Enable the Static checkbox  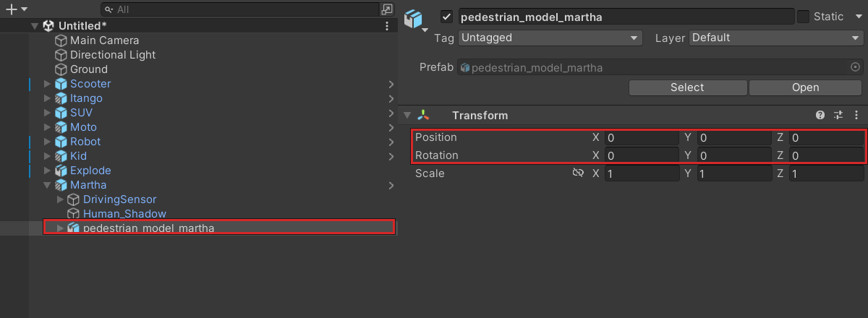(803, 17)
